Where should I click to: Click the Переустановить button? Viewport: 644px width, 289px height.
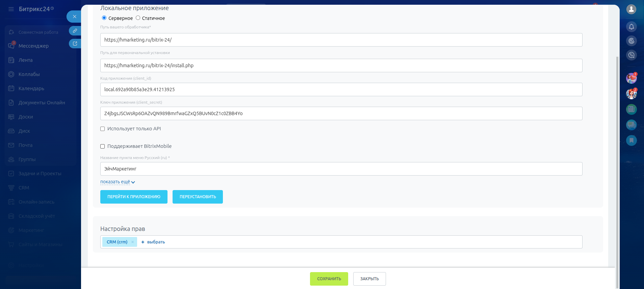[x=198, y=197]
